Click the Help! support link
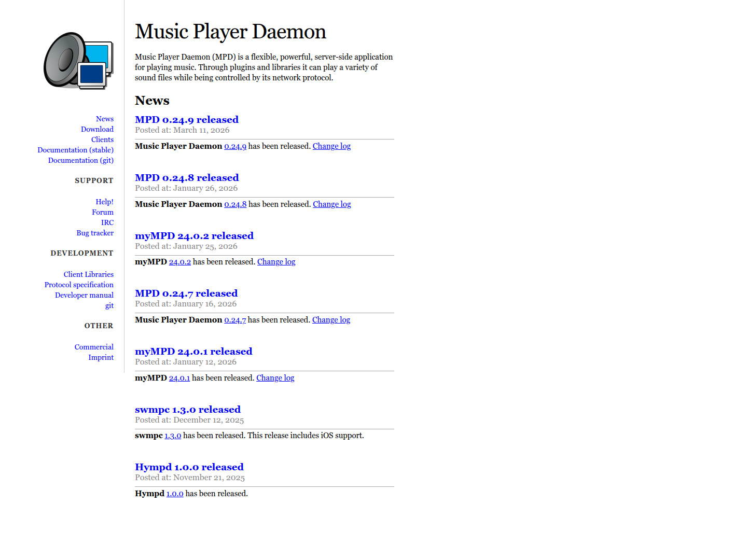 pyautogui.click(x=104, y=202)
